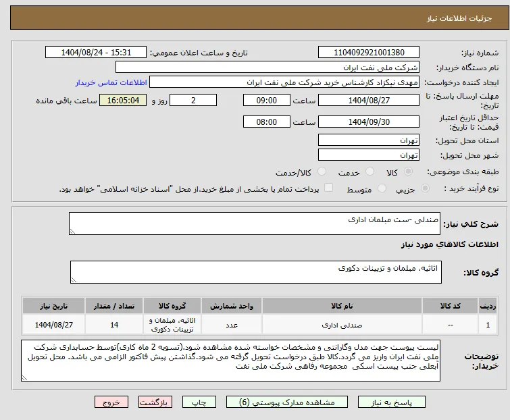Click the جزئیات اطلاعات نیاز header title
The height and width of the screenshot is (420, 510).
pyautogui.click(x=459, y=18)
